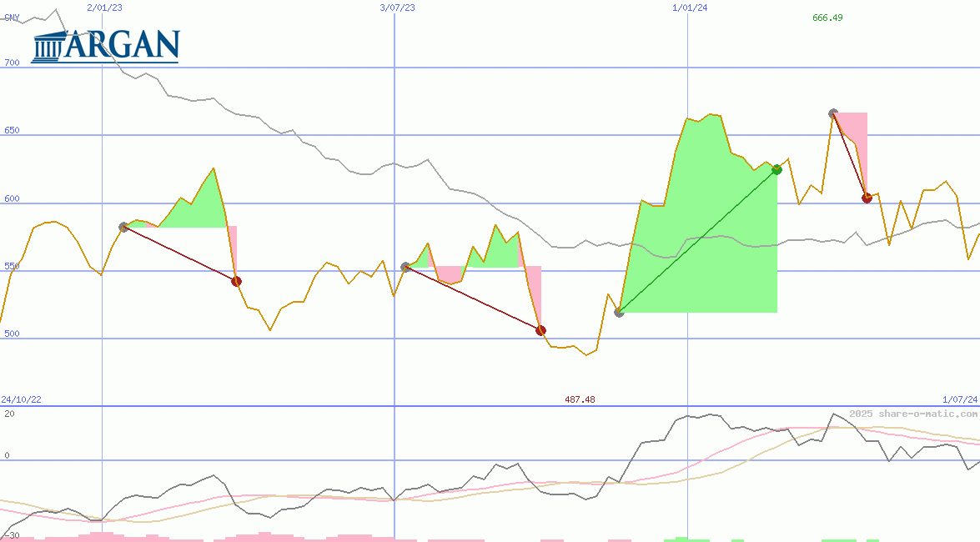The height and width of the screenshot is (542, 980).
Task: Click the 1/07/24 end date label
Action: tap(959, 400)
